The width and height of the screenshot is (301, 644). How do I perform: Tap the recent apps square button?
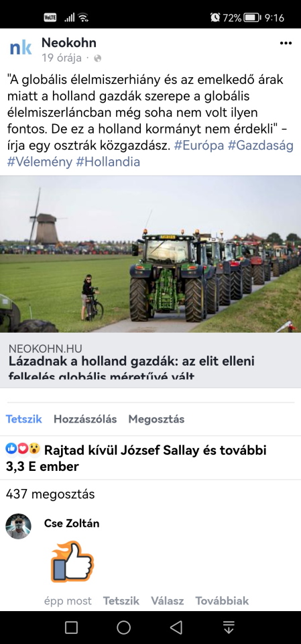coord(72,627)
